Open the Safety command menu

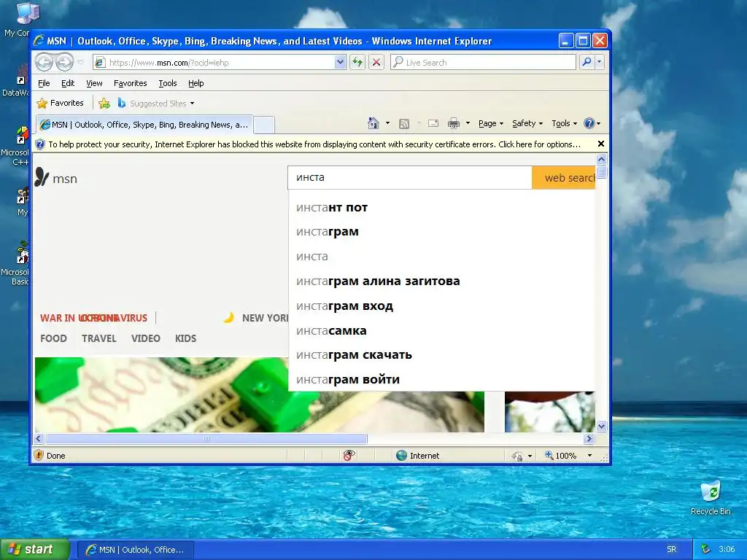[x=527, y=123]
